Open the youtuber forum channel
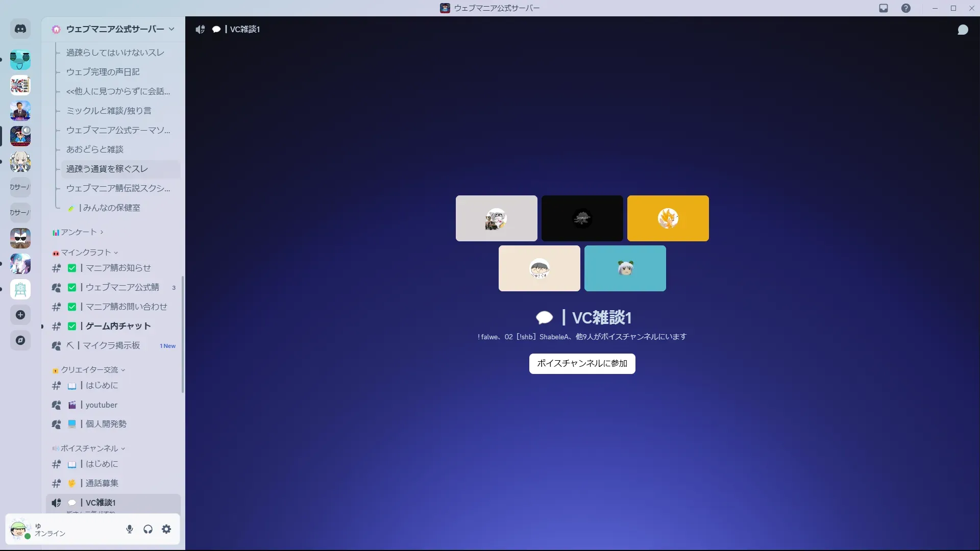The height and width of the screenshot is (551, 980). [101, 405]
